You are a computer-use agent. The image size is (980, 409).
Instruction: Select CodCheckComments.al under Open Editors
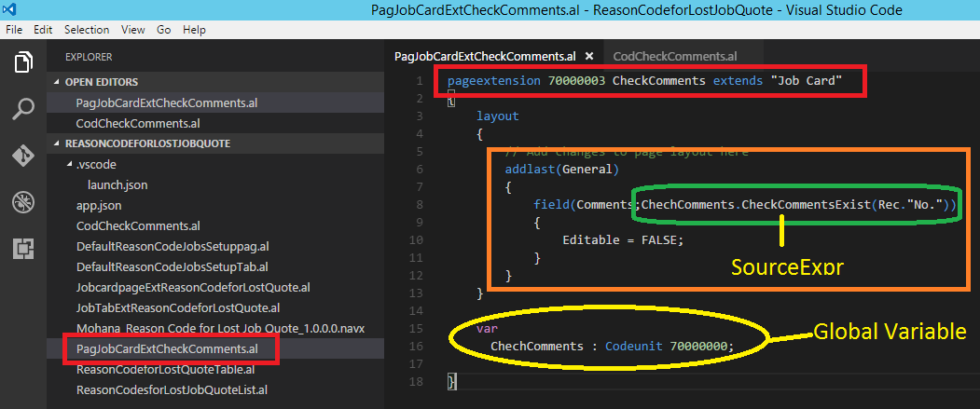click(137, 123)
